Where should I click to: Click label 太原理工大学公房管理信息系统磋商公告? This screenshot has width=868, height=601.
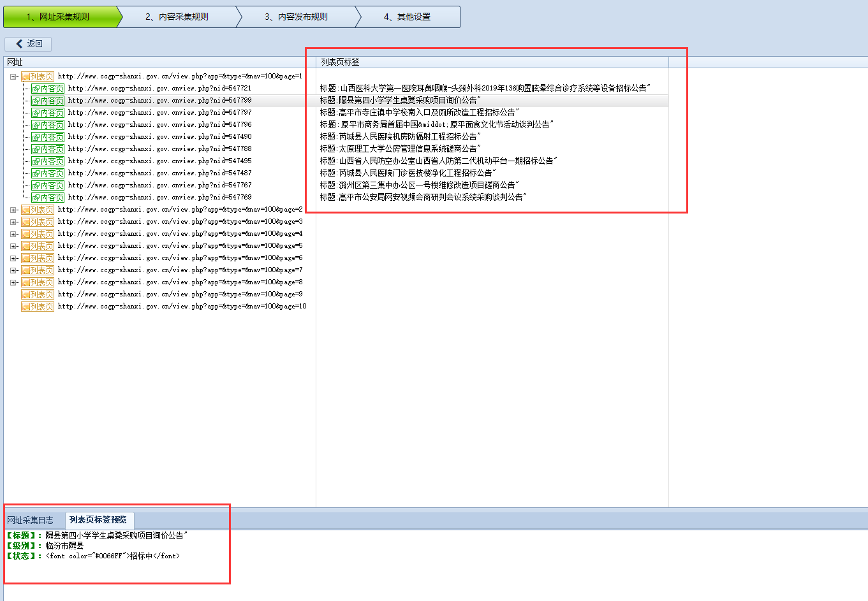pos(400,149)
